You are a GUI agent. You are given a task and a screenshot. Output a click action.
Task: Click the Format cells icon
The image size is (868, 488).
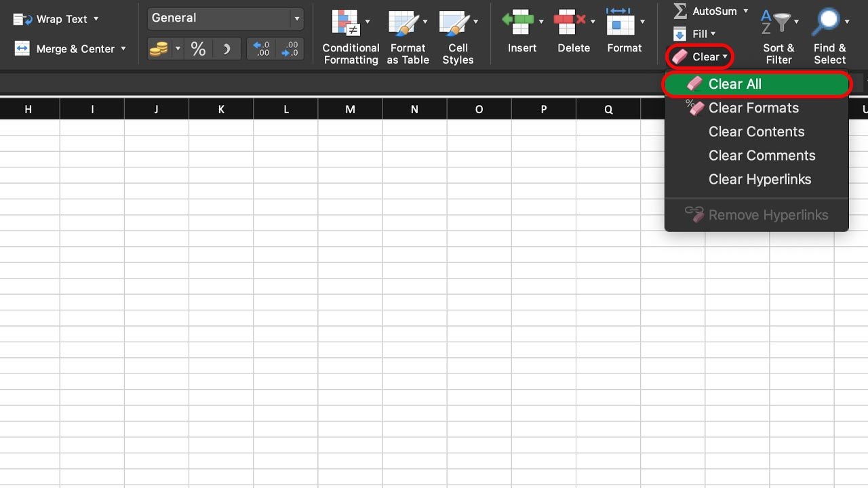pos(619,22)
